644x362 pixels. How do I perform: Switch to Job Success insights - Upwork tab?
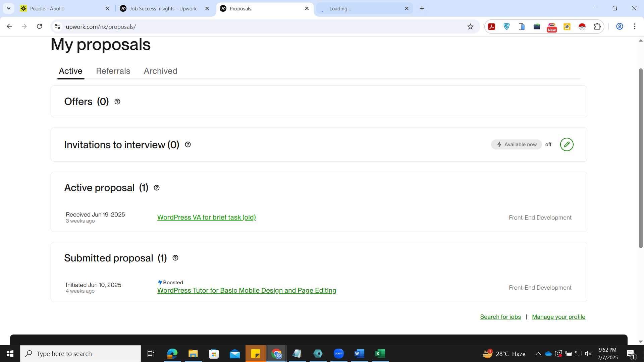(x=163, y=9)
